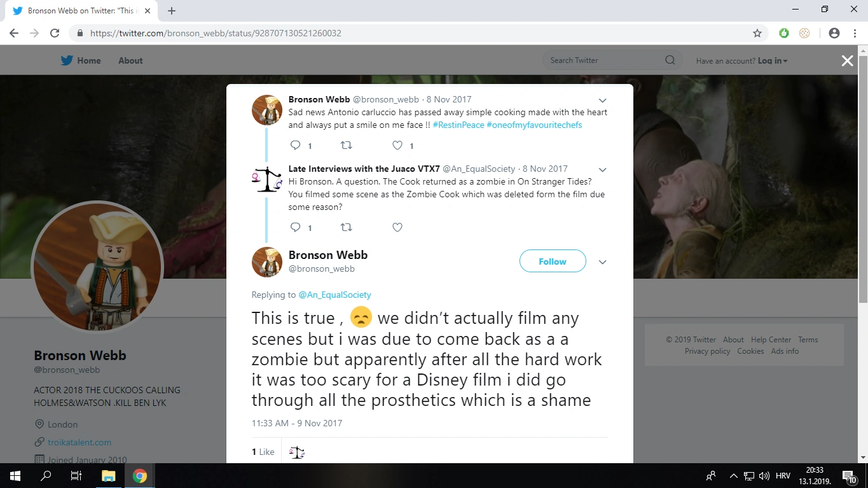868x488 pixels.
Task: Expand options chevron on first tweet
Action: (602, 101)
